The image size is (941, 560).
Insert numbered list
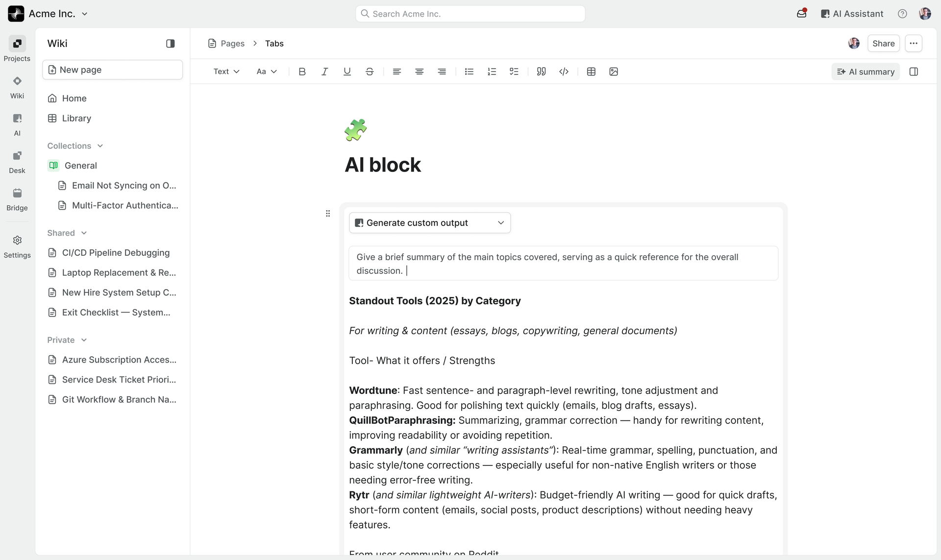coord(492,72)
